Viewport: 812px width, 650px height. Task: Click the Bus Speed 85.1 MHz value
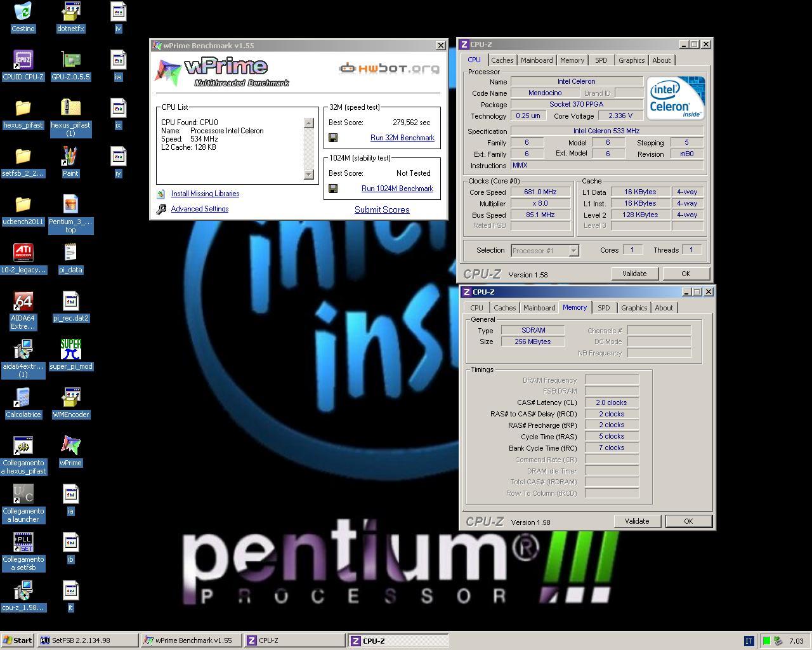pyautogui.click(x=540, y=215)
